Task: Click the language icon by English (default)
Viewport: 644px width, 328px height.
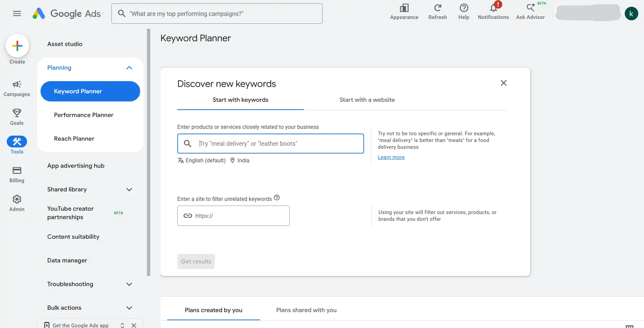Action: (181, 160)
